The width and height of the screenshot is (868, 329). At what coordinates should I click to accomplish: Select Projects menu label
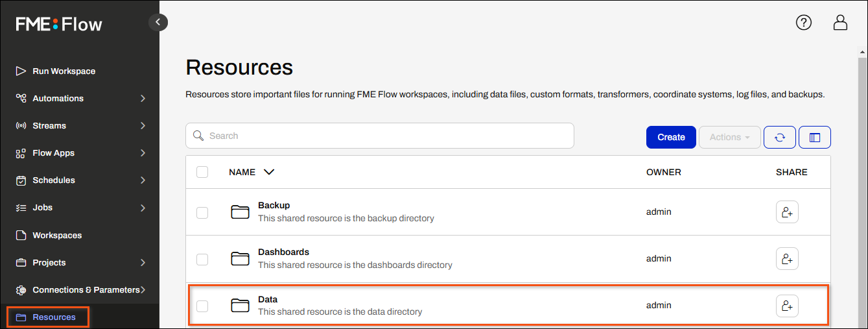49,263
